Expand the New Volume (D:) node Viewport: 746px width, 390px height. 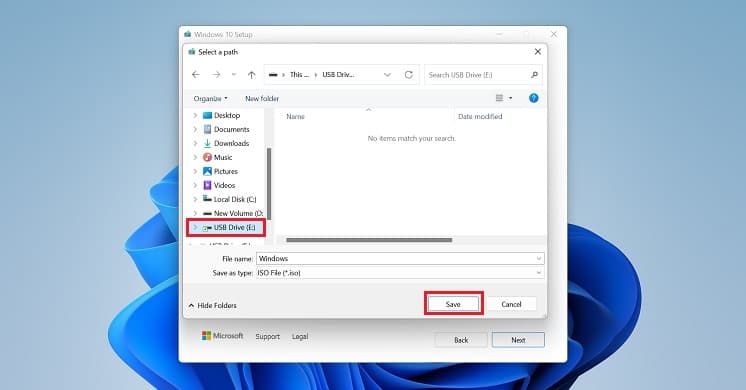pyautogui.click(x=195, y=214)
